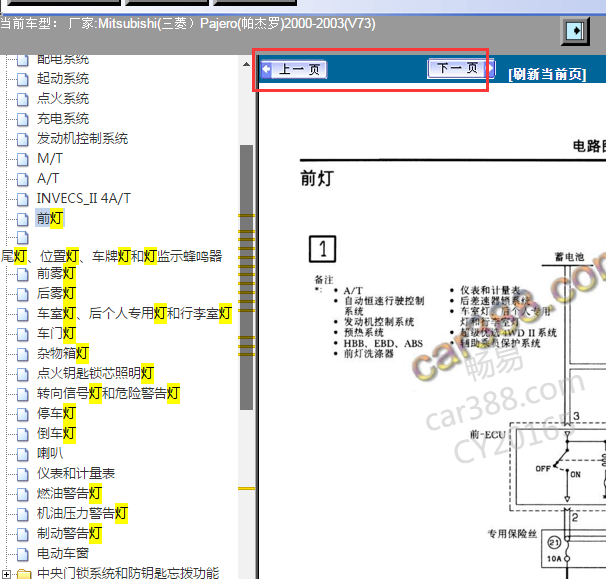This screenshot has height=579, width=606.
Task: Click the document icon beside 点火钥匙锁芯照明灯
Action: [23, 375]
